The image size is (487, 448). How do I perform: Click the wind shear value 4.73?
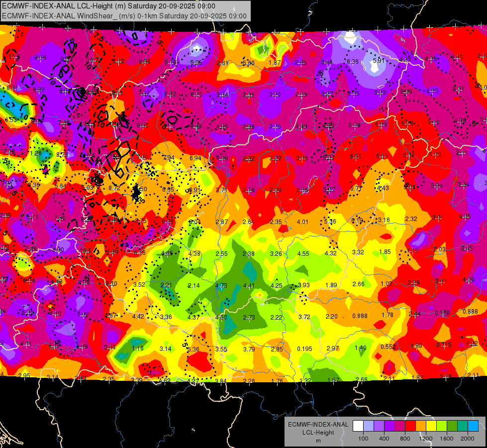(x=221, y=285)
